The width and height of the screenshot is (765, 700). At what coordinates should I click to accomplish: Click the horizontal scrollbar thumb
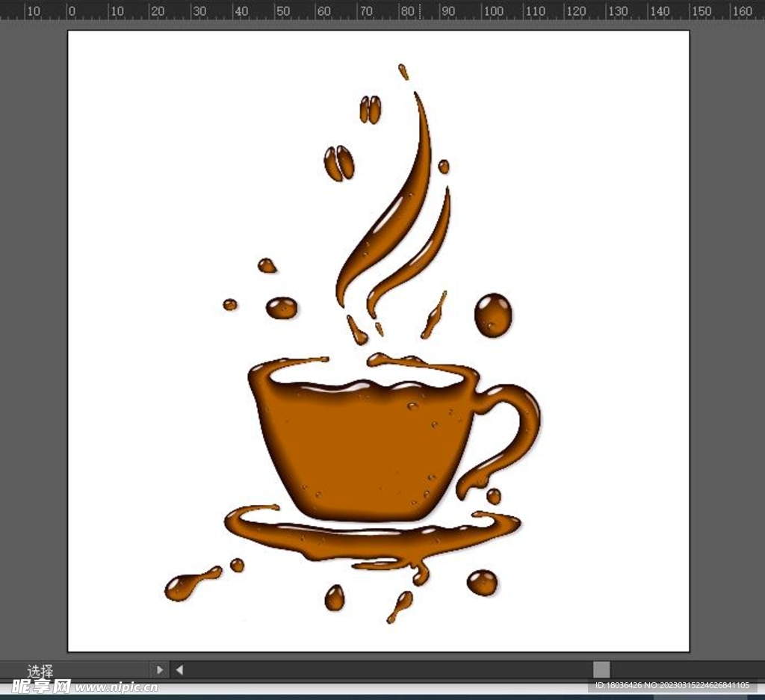click(601, 669)
